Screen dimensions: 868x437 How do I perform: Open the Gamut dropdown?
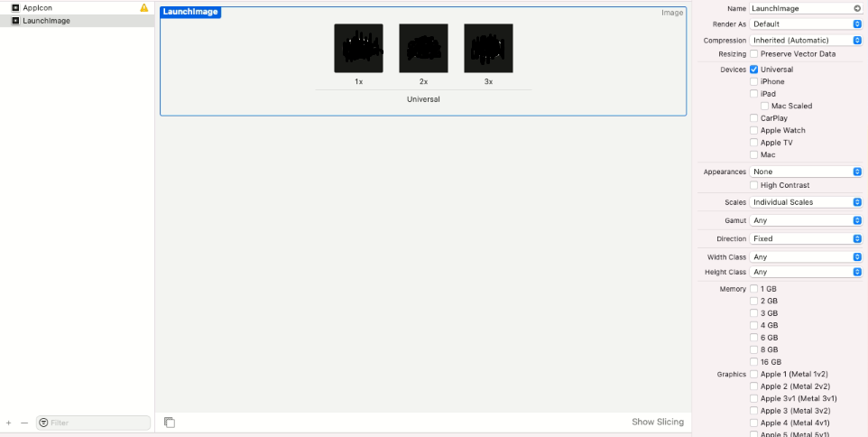click(x=806, y=220)
